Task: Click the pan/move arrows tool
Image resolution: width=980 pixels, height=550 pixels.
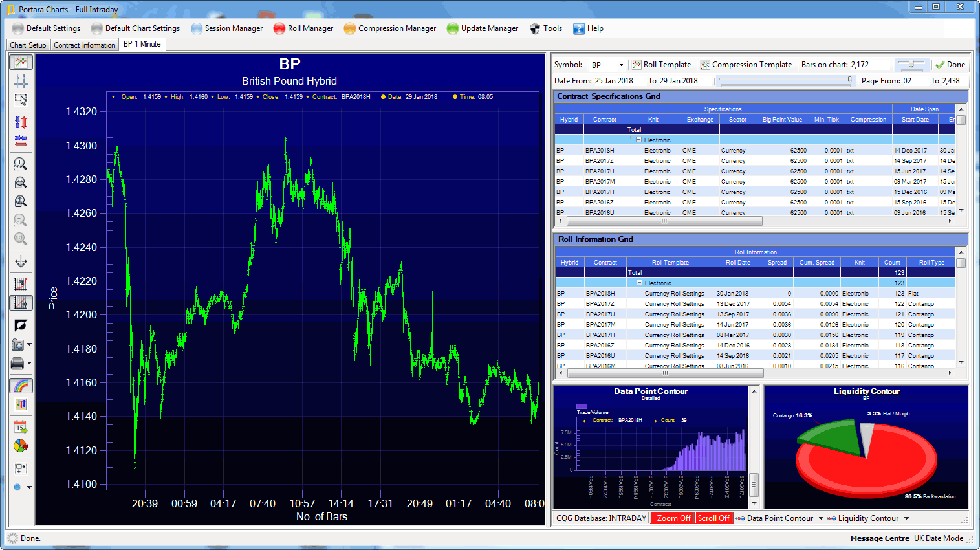Action: [x=21, y=261]
